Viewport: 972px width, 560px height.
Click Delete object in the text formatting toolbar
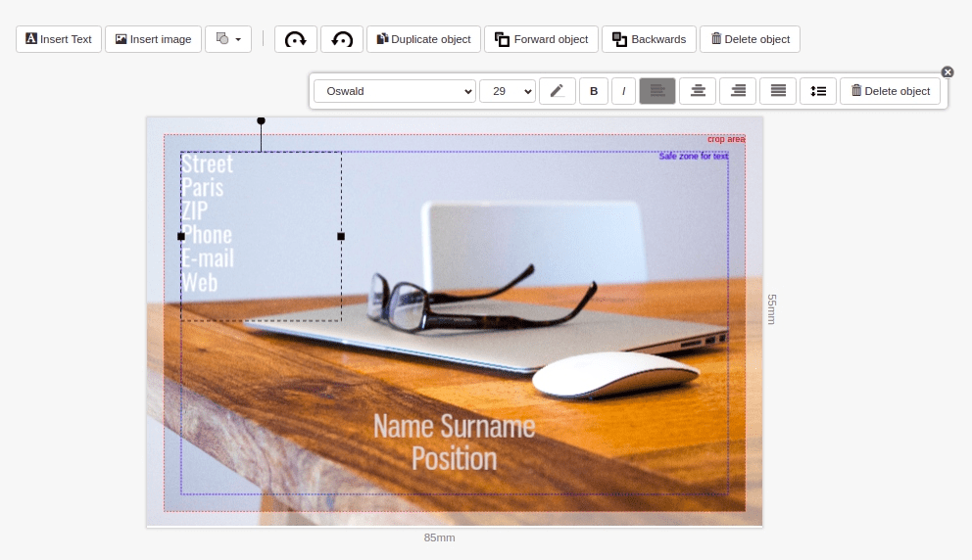click(890, 91)
